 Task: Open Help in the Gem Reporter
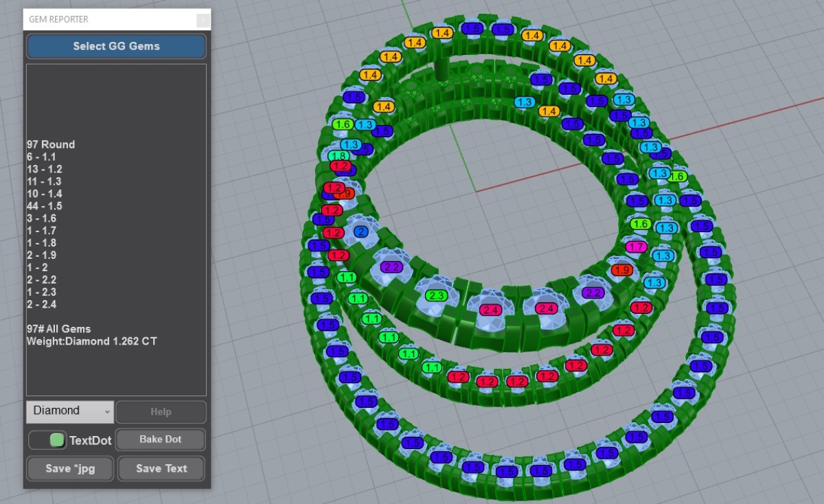click(161, 412)
